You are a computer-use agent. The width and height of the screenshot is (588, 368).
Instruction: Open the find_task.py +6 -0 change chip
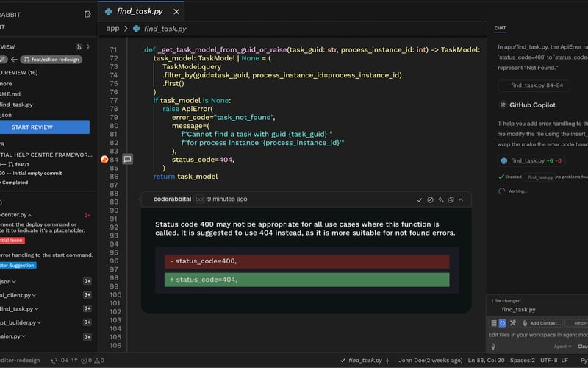click(531, 160)
